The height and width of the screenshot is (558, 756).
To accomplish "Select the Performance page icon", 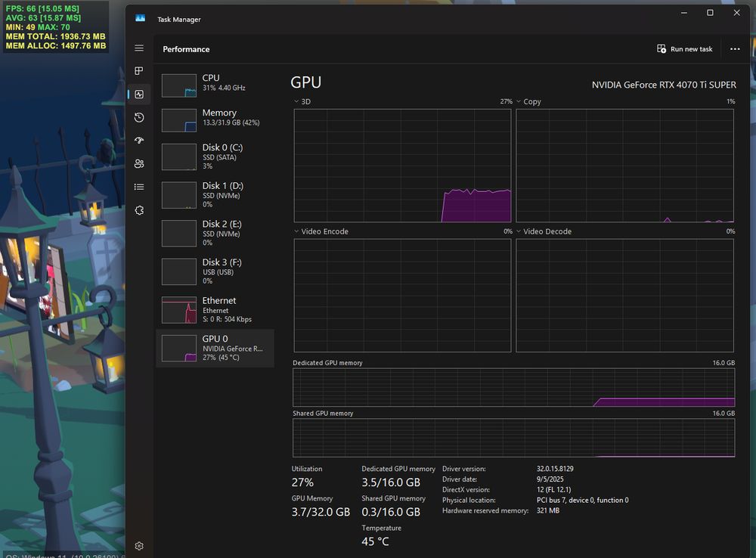I will 139,94.
